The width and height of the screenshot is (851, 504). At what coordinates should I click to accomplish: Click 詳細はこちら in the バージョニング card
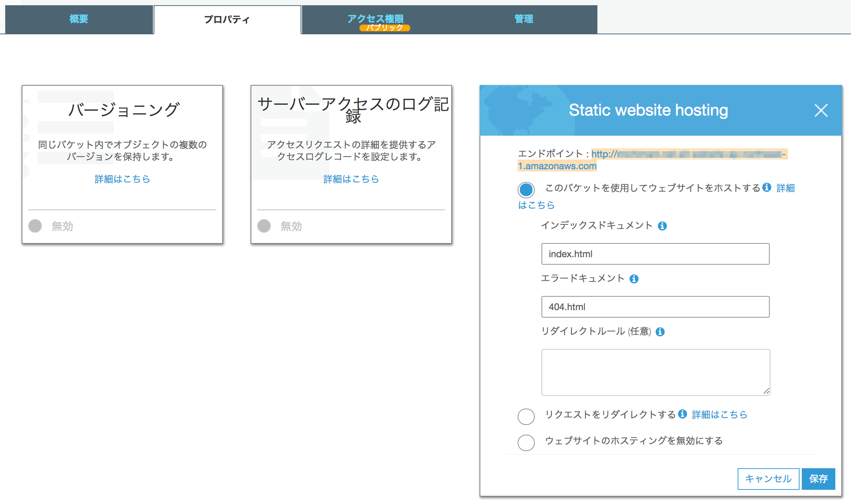(x=122, y=179)
